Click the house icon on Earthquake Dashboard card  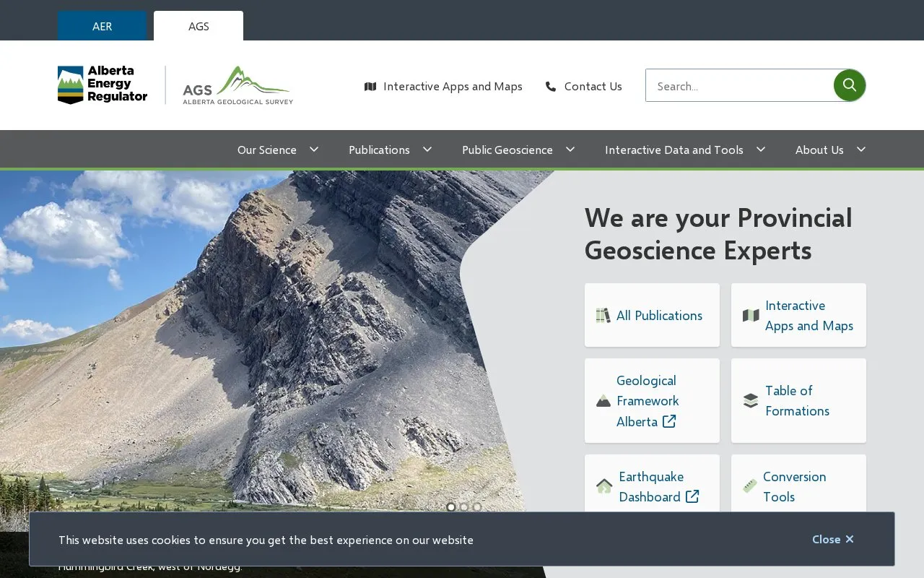604,486
